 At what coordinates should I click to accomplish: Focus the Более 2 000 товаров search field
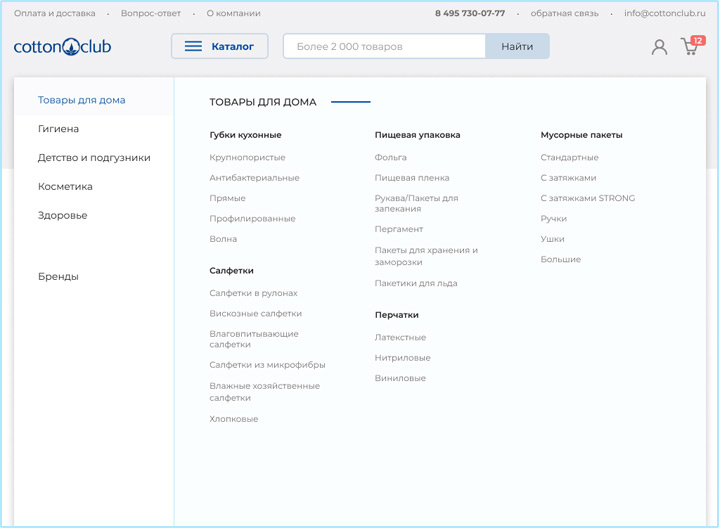[384, 46]
